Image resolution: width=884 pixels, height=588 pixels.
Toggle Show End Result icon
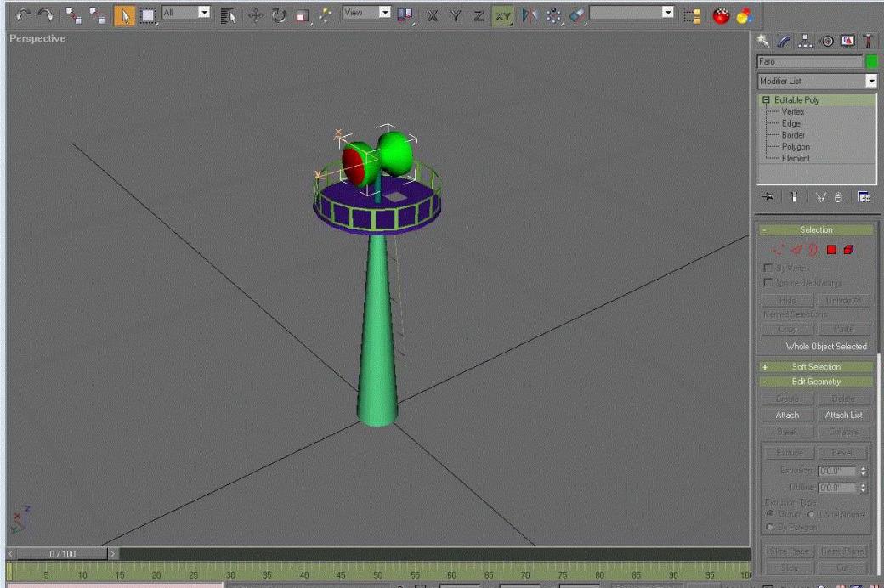794,197
